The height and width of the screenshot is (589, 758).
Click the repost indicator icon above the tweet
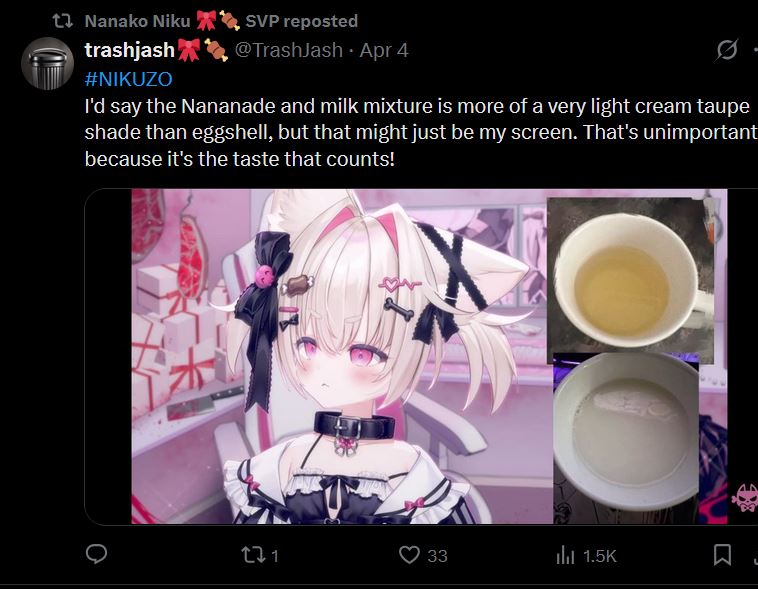pyautogui.click(x=62, y=21)
